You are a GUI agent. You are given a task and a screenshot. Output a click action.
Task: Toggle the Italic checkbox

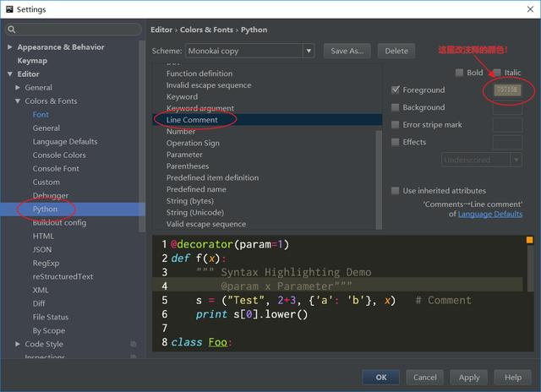[x=497, y=73]
